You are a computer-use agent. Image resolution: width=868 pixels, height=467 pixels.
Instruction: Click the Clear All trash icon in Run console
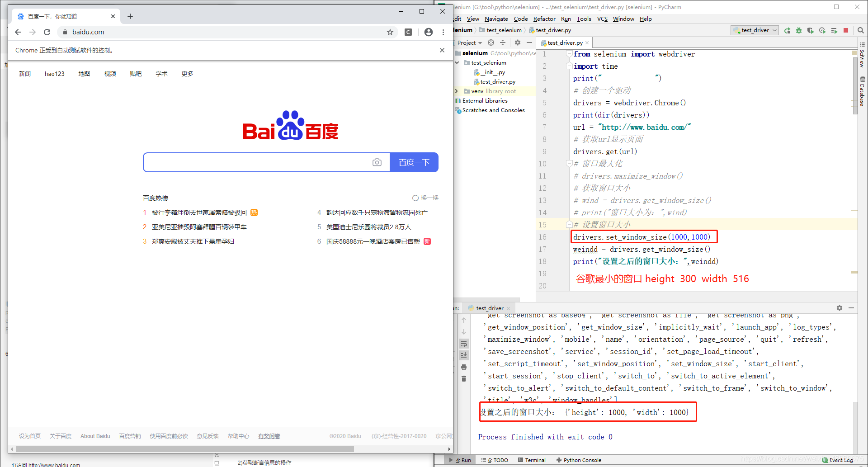tap(464, 379)
